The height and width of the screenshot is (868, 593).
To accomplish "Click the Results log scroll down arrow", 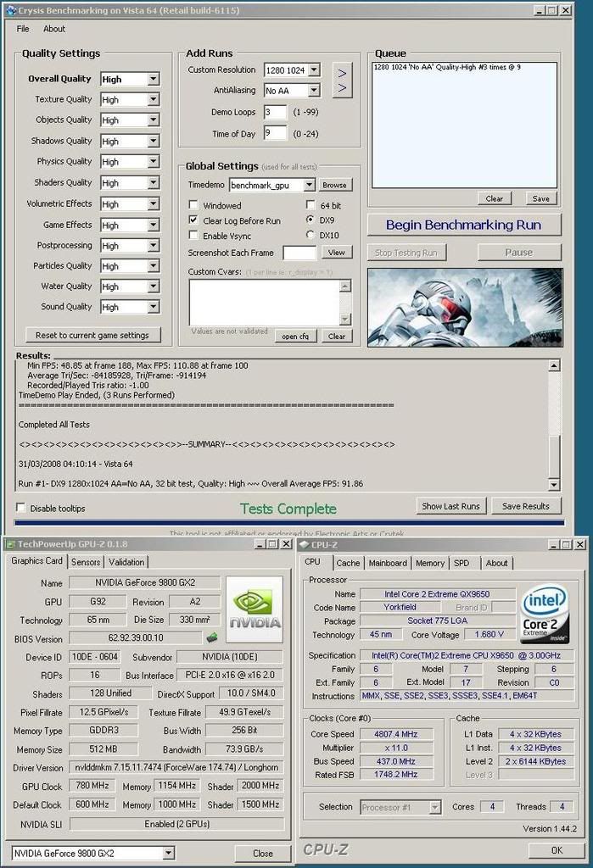I will tap(554, 484).
